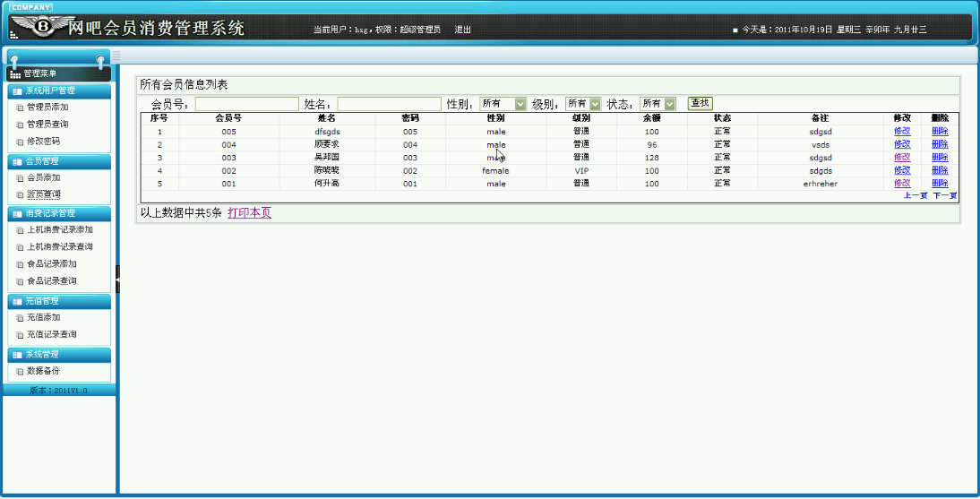The width and height of the screenshot is (980, 499).
Task: Click the page icon beside 会员添加
Action: (x=20, y=178)
